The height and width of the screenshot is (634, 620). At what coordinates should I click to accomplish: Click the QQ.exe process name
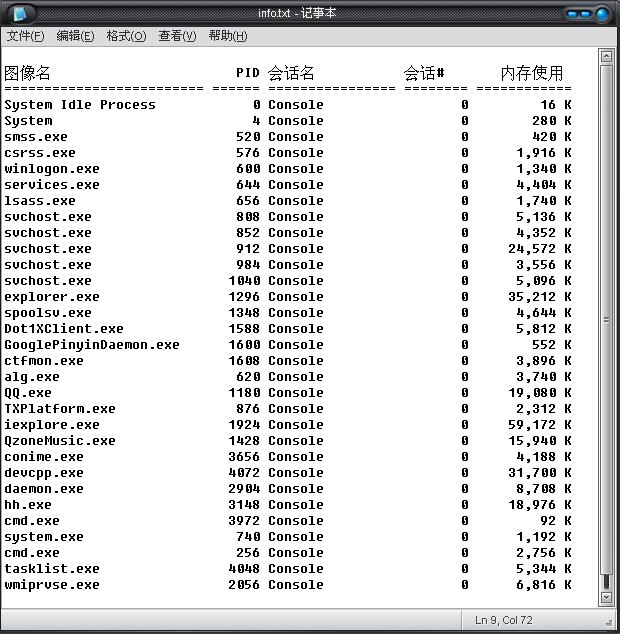pyautogui.click(x=28, y=393)
